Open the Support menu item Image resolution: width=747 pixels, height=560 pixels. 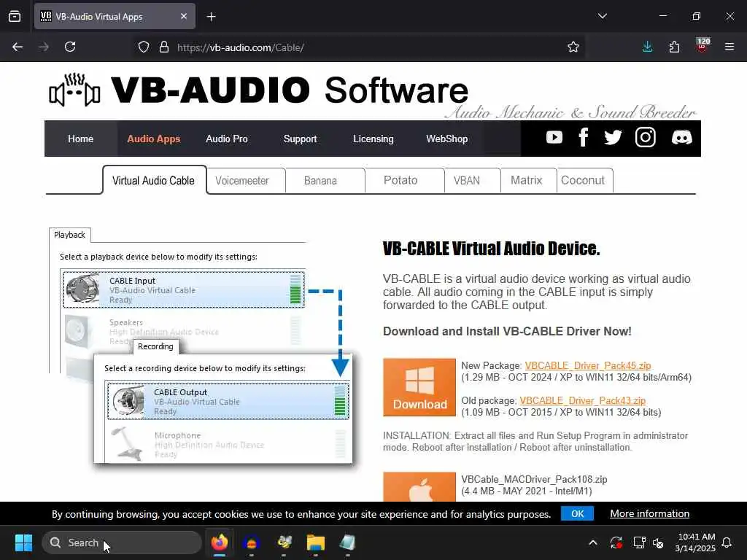click(300, 139)
